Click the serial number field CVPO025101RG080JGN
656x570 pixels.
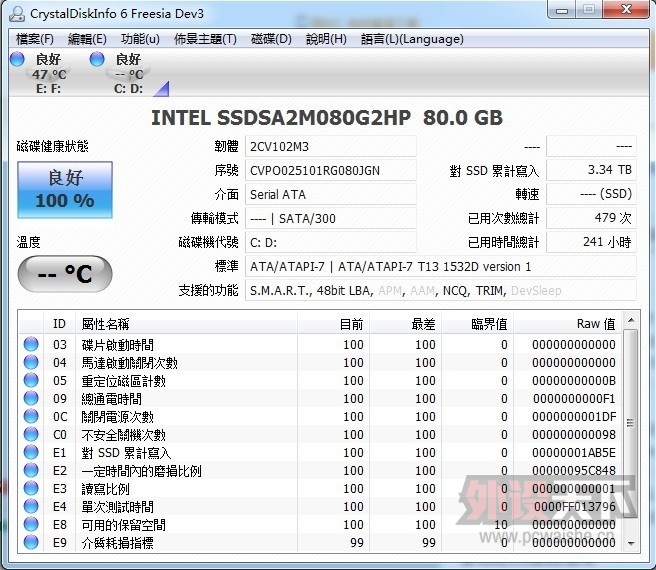[331, 171]
